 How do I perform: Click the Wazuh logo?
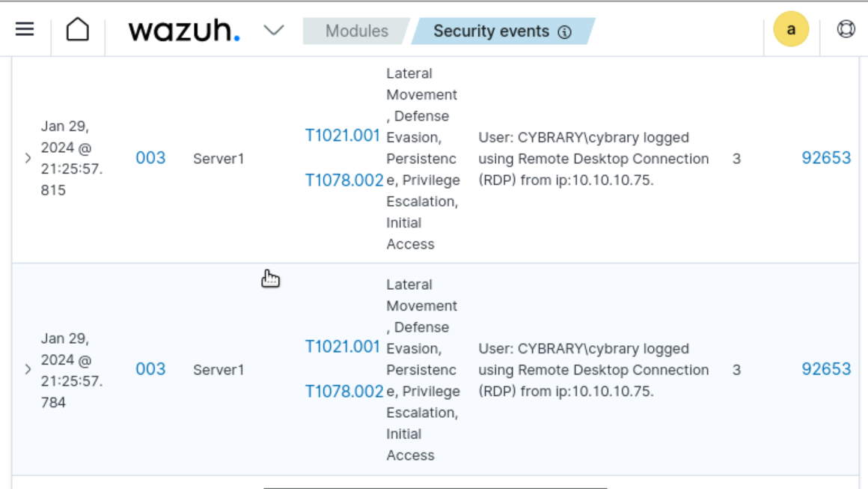click(184, 31)
